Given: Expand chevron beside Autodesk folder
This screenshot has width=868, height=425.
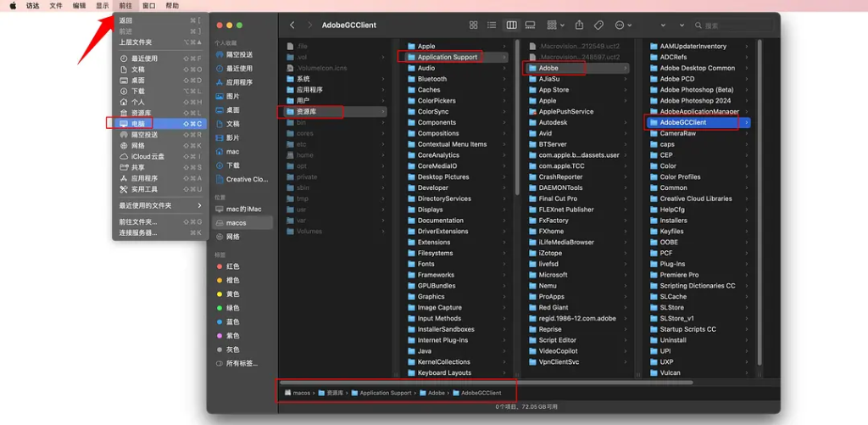Looking at the screenshot, I should coord(626,122).
